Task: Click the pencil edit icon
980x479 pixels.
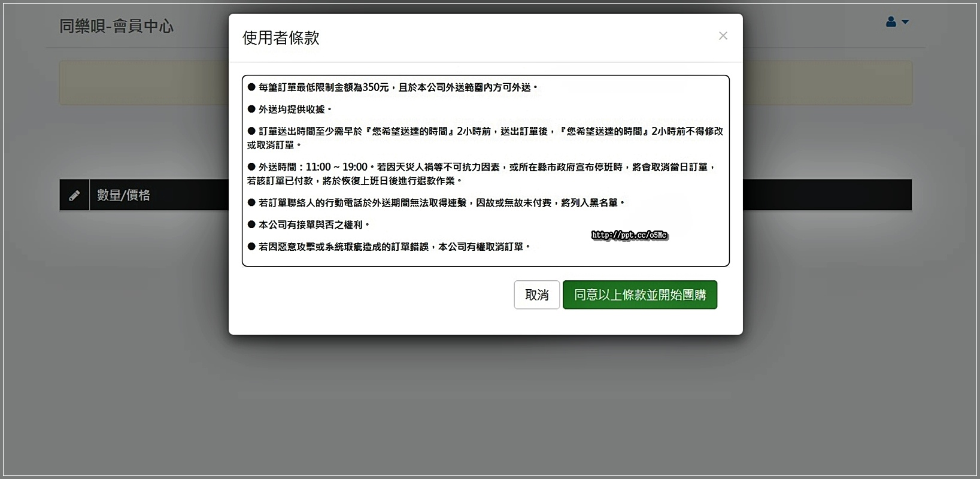Action: [x=74, y=195]
